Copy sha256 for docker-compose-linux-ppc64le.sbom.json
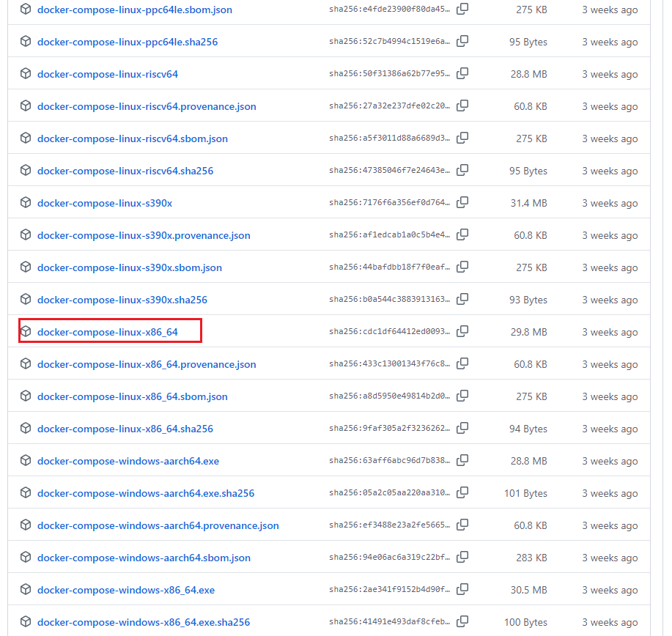The width and height of the screenshot is (672, 636). pyautogui.click(x=462, y=9)
